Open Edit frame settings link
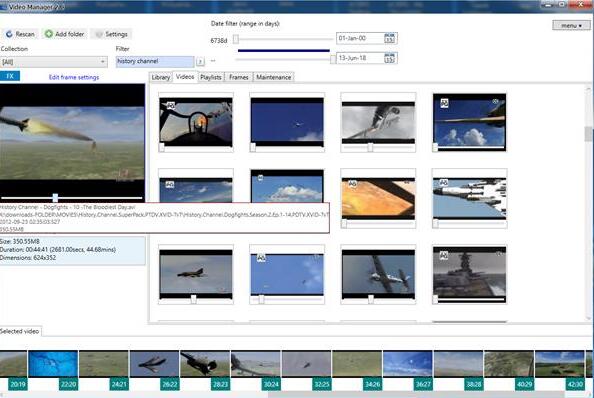The height and width of the screenshot is (398, 594). click(x=74, y=77)
